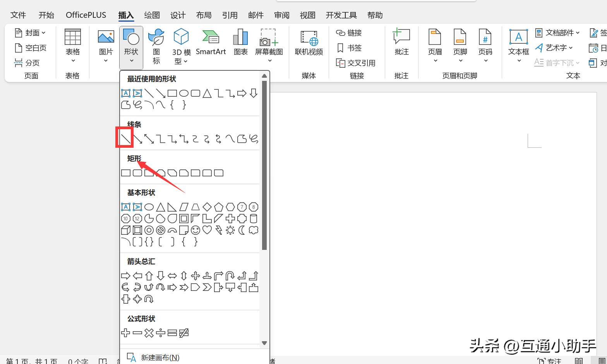Image resolution: width=607 pixels, height=364 pixels.
Task: Select the lightning bolt shape
Action: click(x=219, y=230)
